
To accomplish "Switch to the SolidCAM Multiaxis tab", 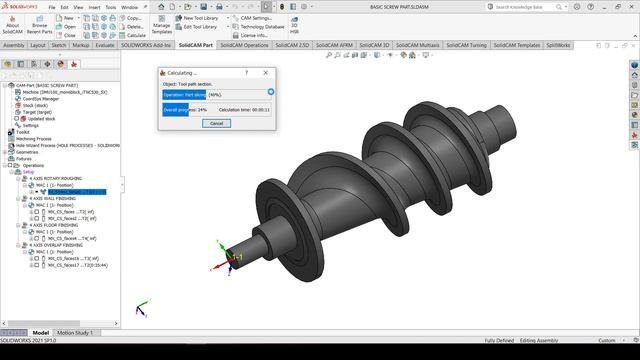I will [418, 45].
